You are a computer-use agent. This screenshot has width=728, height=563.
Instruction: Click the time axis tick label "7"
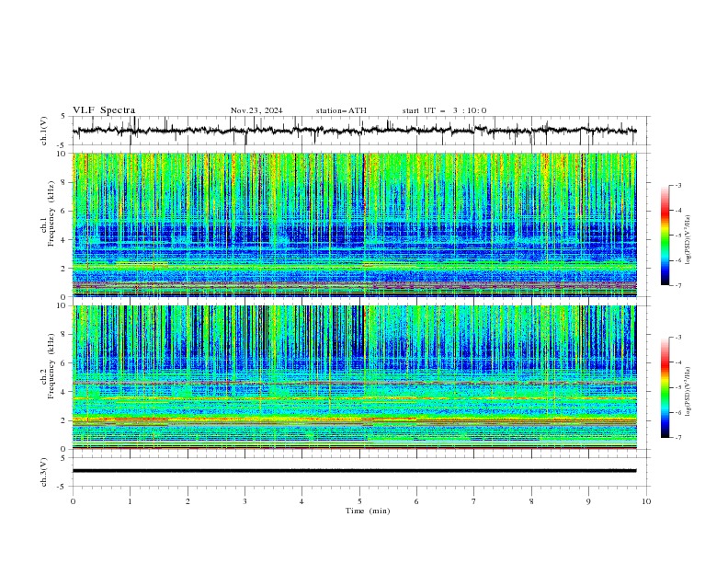coord(474,501)
